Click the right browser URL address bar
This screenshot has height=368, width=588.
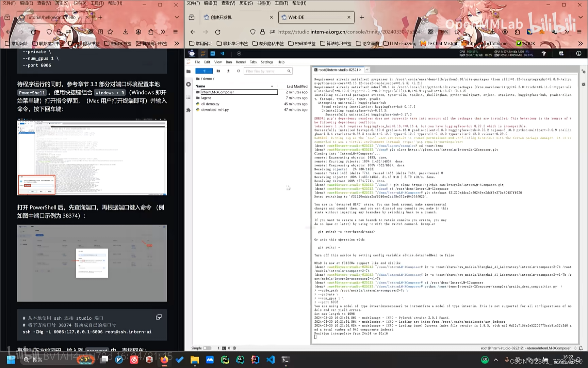pos(350,32)
